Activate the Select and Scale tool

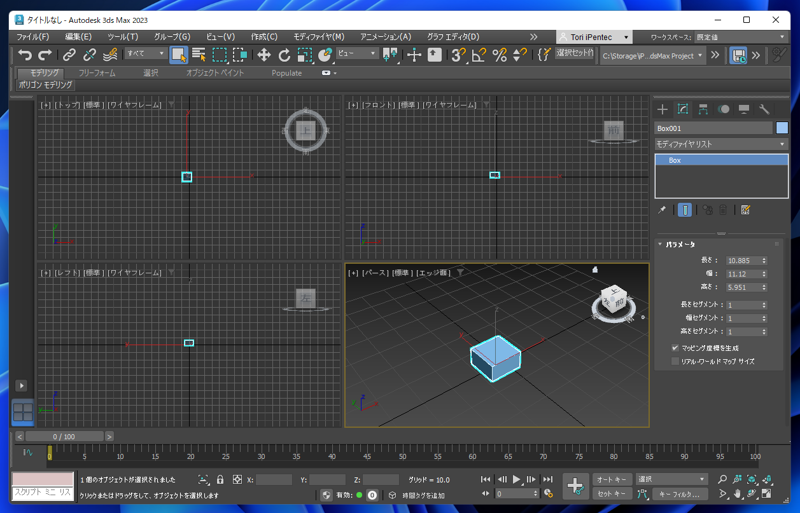[305, 55]
